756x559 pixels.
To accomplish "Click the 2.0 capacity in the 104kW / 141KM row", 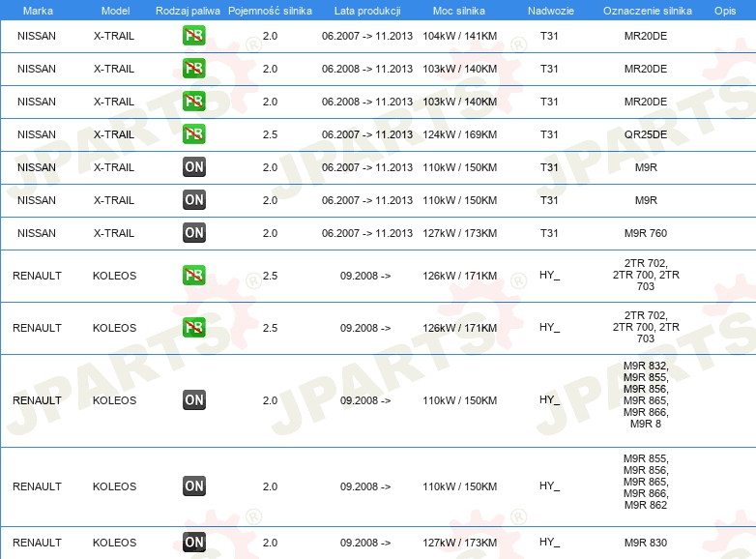I will [270, 36].
